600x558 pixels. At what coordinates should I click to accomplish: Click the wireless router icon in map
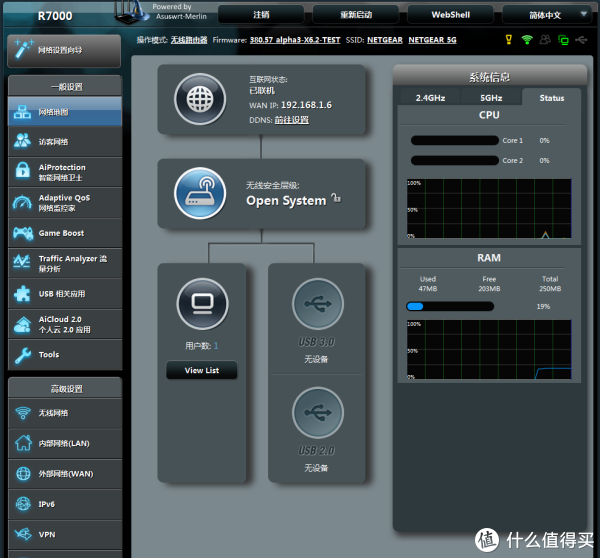200,193
